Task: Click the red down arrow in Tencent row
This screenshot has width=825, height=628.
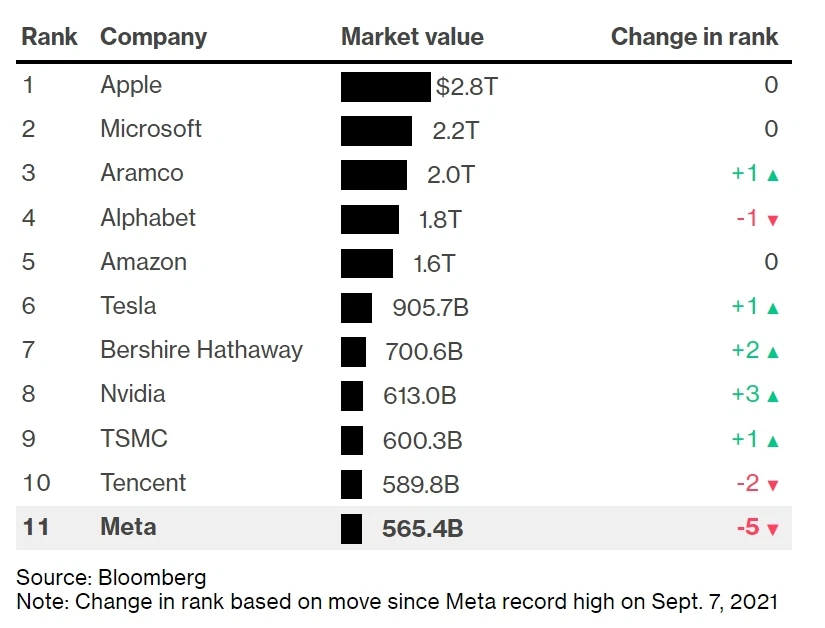Action: click(x=772, y=485)
